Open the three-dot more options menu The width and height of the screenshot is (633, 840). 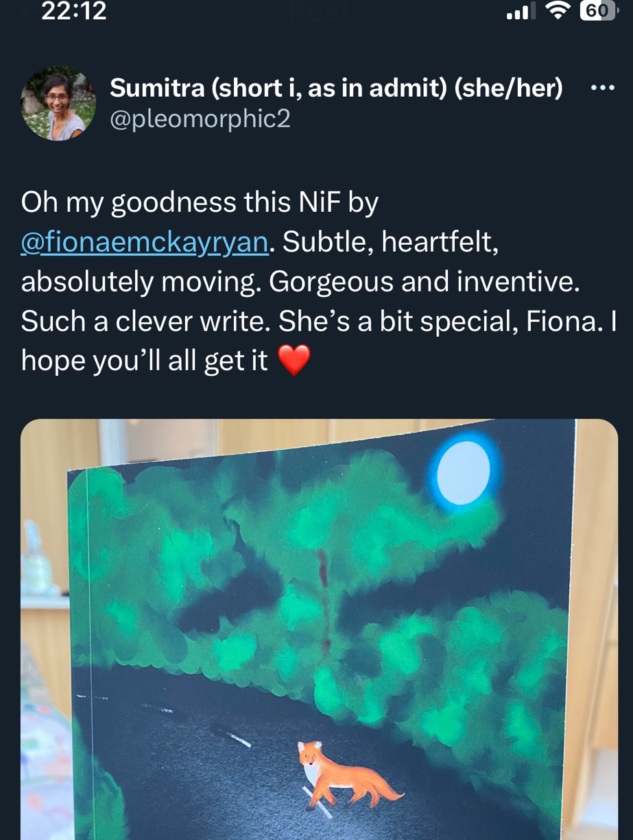[601, 89]
